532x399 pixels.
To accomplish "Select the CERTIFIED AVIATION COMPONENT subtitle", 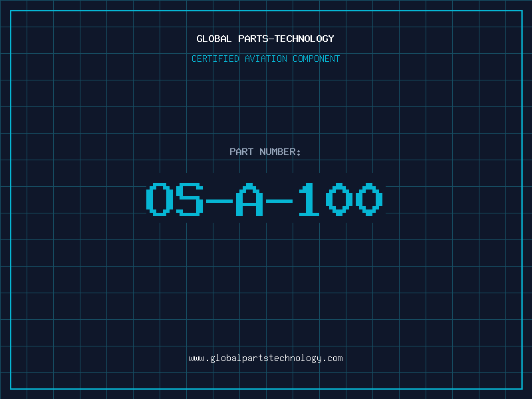I will click(x=265, y=59).
